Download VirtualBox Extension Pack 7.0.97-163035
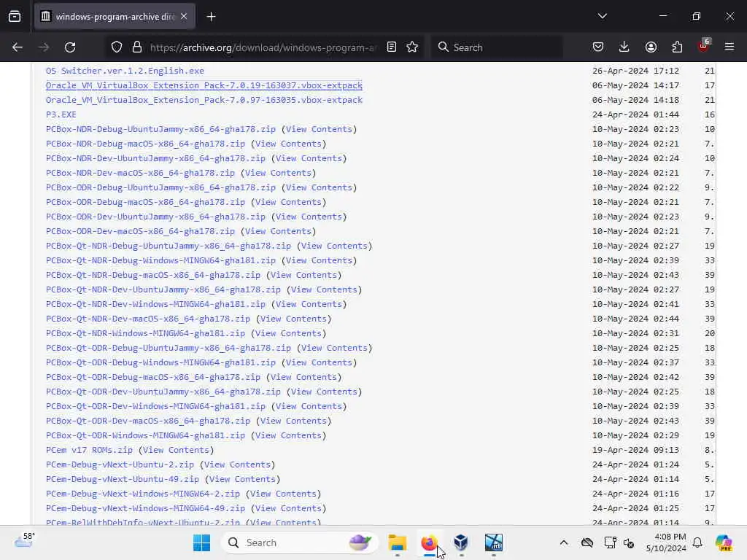The width and height of the screenshot is (747, 560). click(204, 100)
